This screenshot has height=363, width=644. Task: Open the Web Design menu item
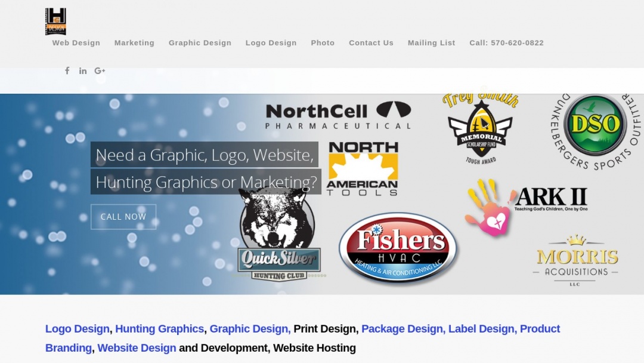[x=76, y=42]
